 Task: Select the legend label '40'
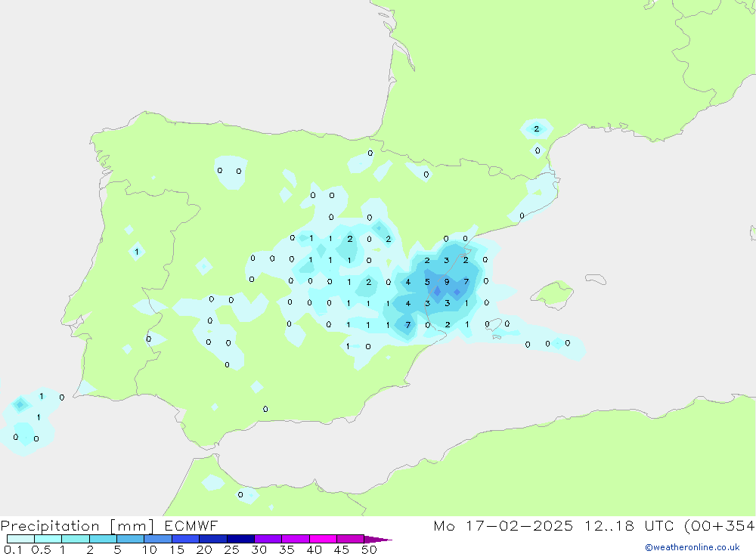point(314,549)
